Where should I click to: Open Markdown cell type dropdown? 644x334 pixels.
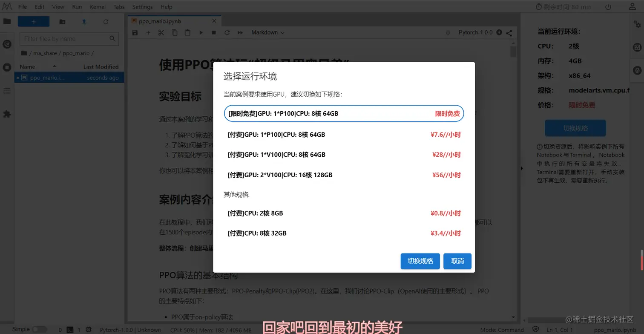tap(268, 32)
